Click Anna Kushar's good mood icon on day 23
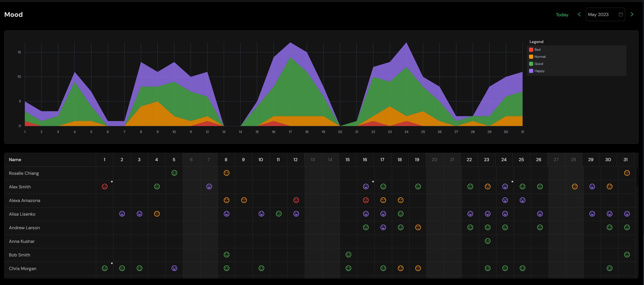Screen dimensions: 644x285 (x=488, y=241)
